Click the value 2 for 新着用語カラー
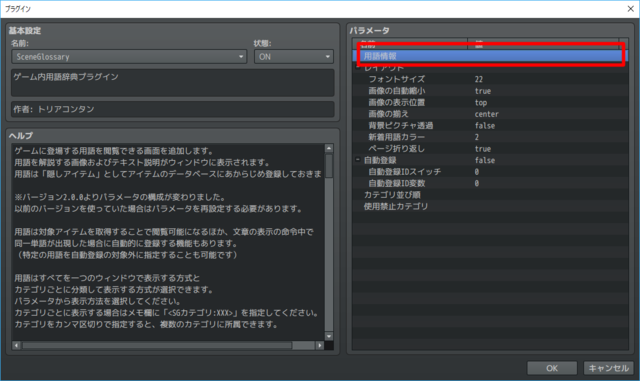 point(476,137)
